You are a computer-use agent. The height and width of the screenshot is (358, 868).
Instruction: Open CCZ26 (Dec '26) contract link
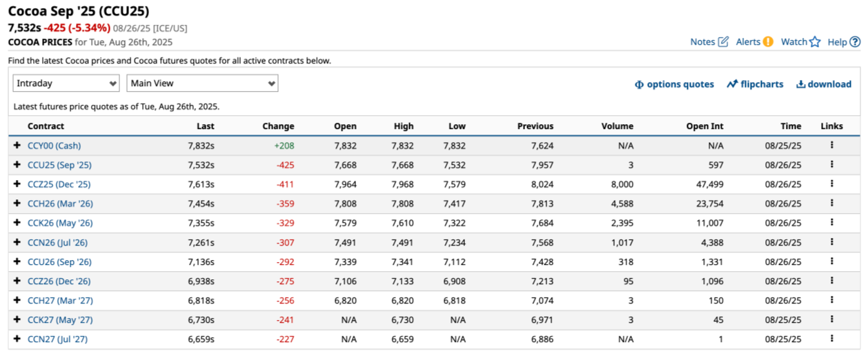(59, 281)
